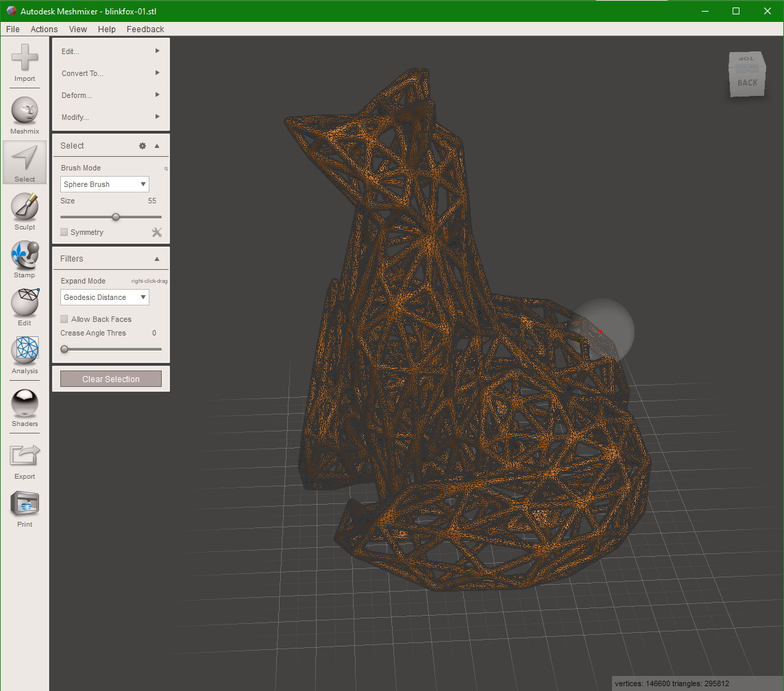Screen dimensions: 784x691
Task: Maximize the Meshmixer window
Action: (x=736, y=11)
